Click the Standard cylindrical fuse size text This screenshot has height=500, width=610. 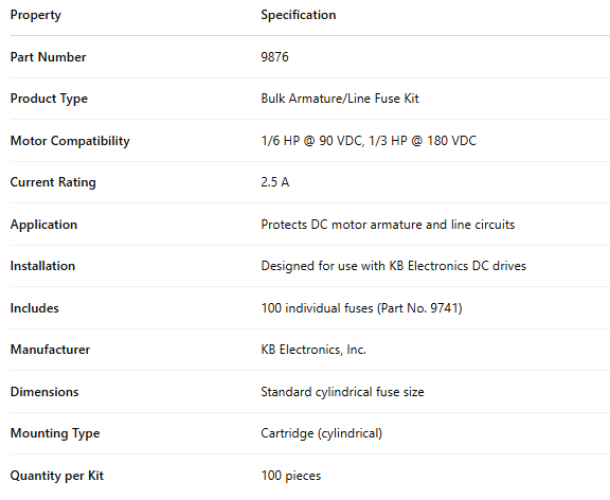tap(342, 392)
